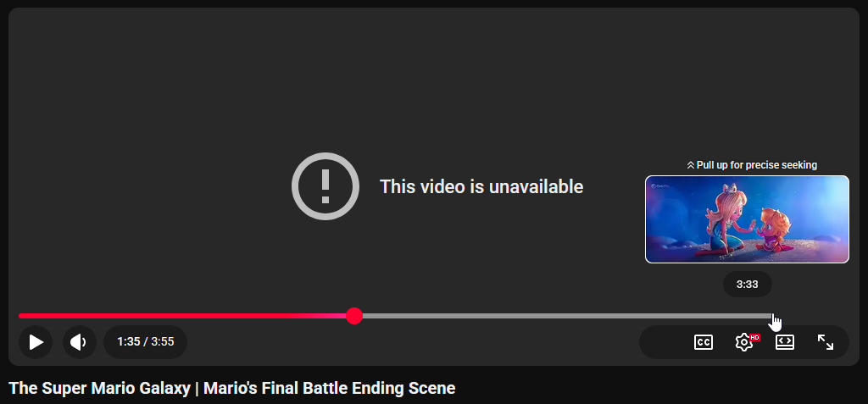Toggle closed captions CC button

pos(703,342)
